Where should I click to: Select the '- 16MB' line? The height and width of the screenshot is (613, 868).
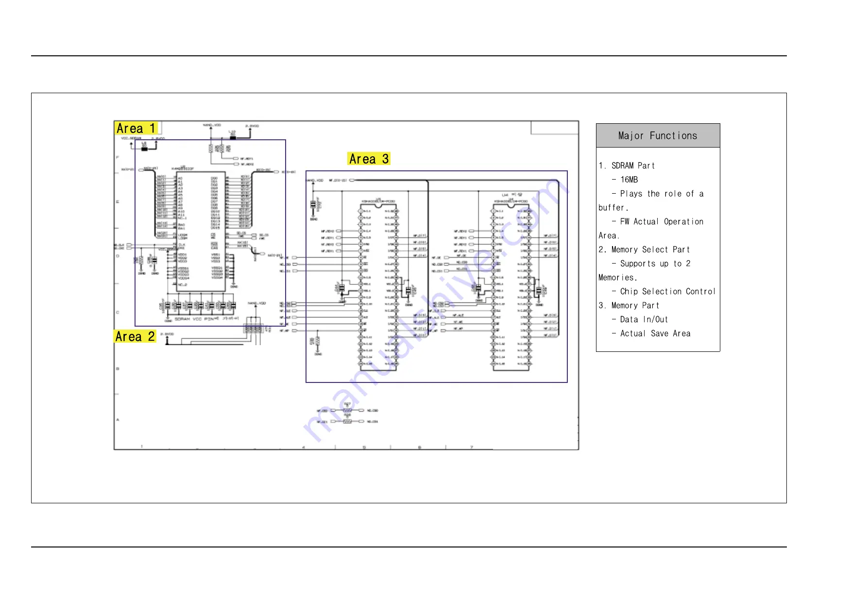pyautogui.click(x=625, y=180)
